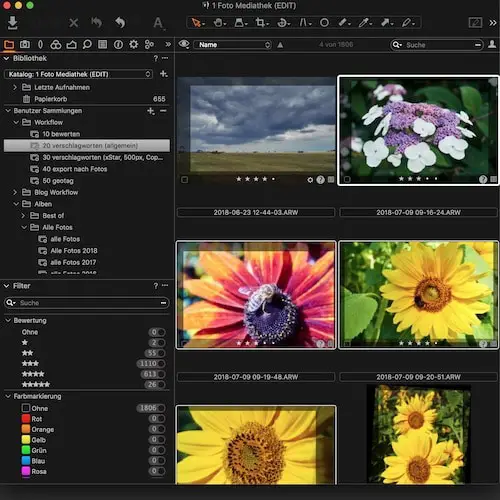Click the Rot color tag swatch

click(x=26, y=419)
